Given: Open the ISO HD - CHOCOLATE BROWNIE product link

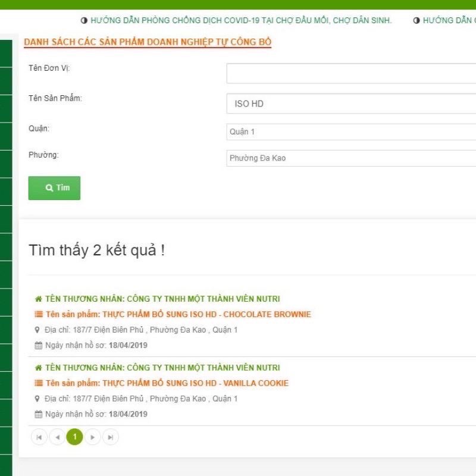Looking at the screenshot, I should [x=206, y=314].
